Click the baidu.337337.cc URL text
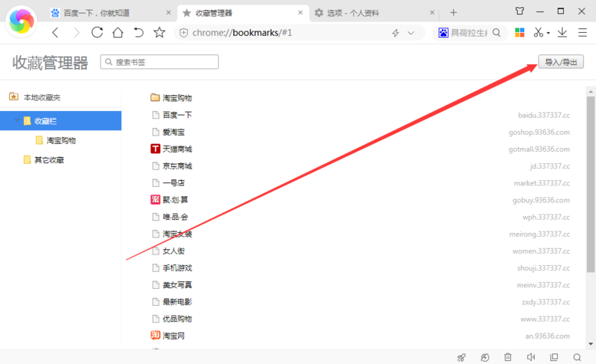 (544, 115)
